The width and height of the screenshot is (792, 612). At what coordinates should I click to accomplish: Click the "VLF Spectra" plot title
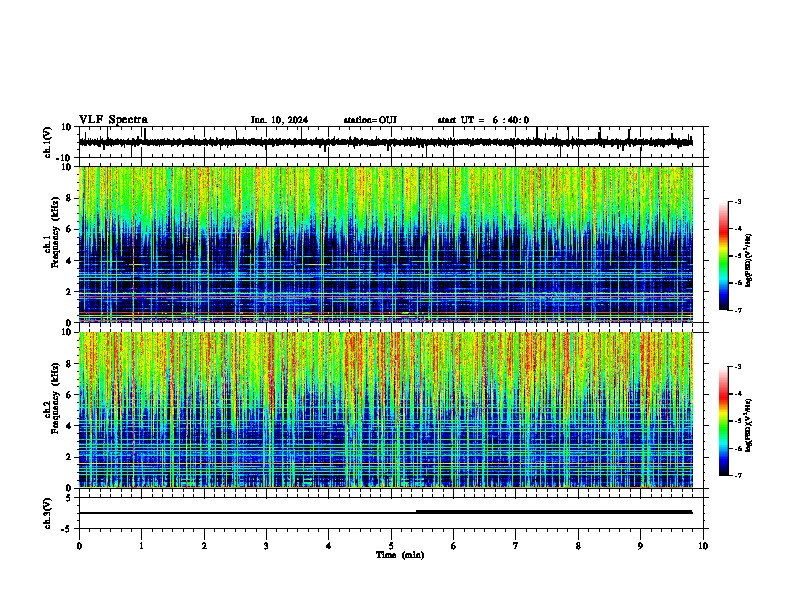click(113, 120)
